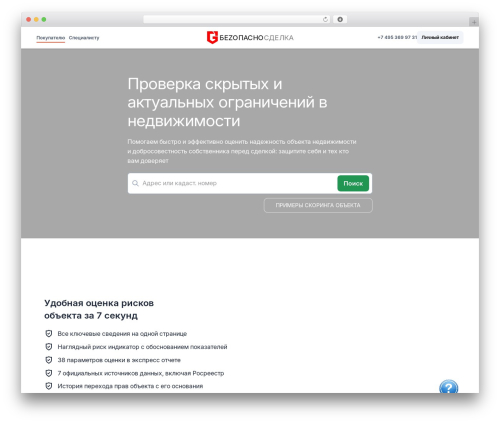Minimize window with yellow traffic light
This screenshot has width=500, height=423.
tap(36, 20)
